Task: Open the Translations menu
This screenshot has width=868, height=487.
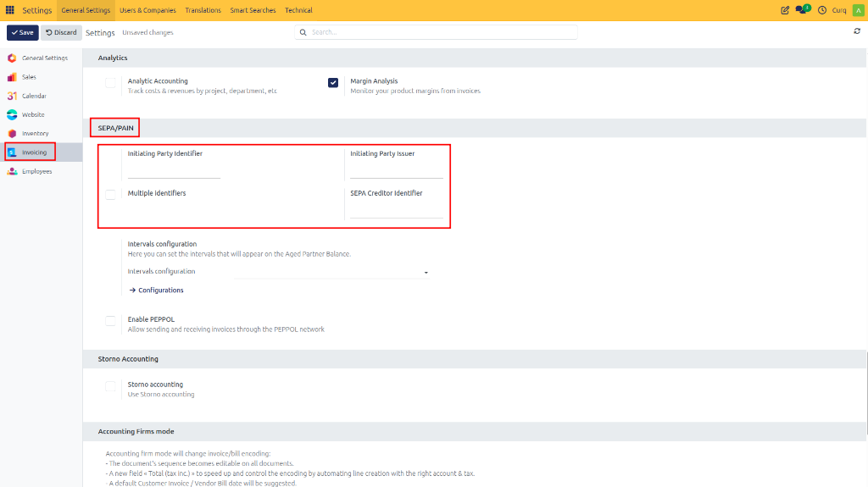Action: (x=203, y=10)
